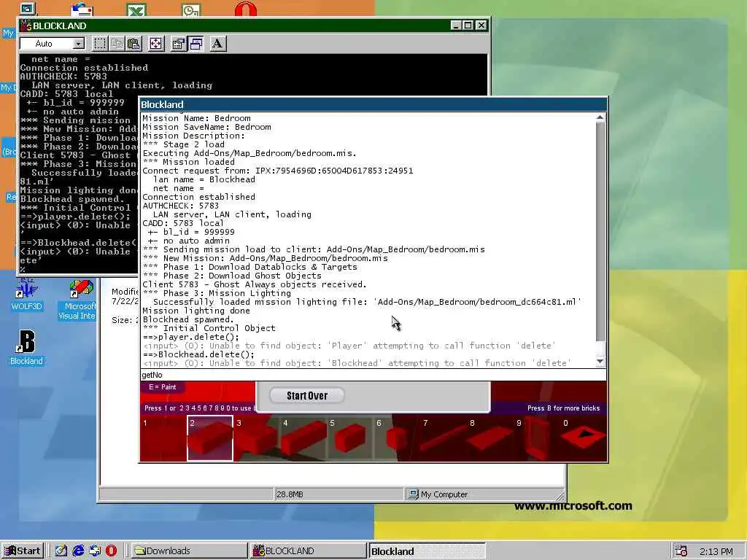Select brick slot 0 window frame piece
This screenshot has width=747, height=560.
click(x=584, y=438)
